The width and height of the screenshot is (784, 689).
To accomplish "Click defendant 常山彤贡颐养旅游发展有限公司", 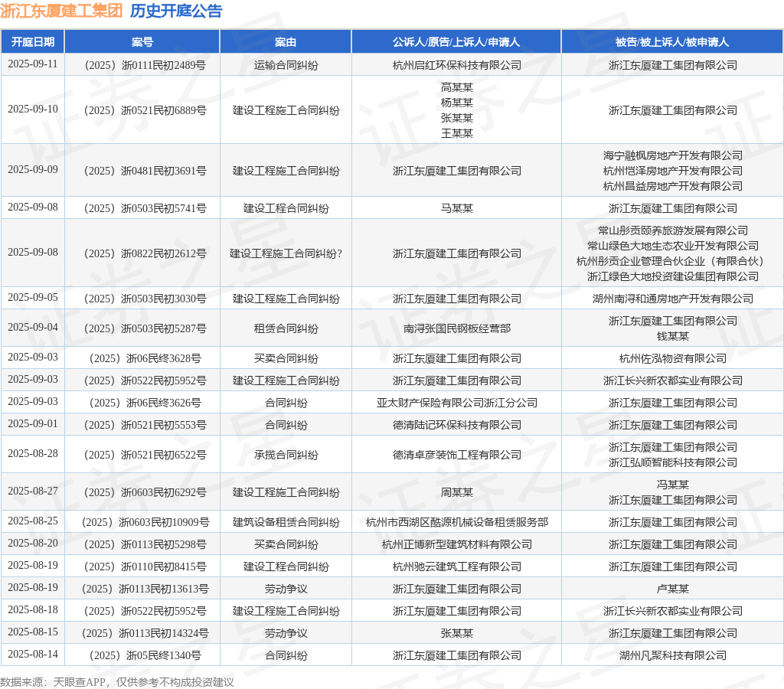I will tap(673, 230).
